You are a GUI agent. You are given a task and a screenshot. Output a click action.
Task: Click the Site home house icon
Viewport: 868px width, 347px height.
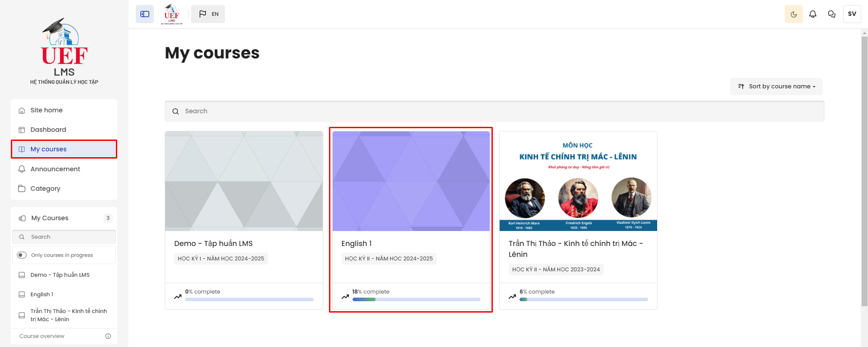click(22, 111)
